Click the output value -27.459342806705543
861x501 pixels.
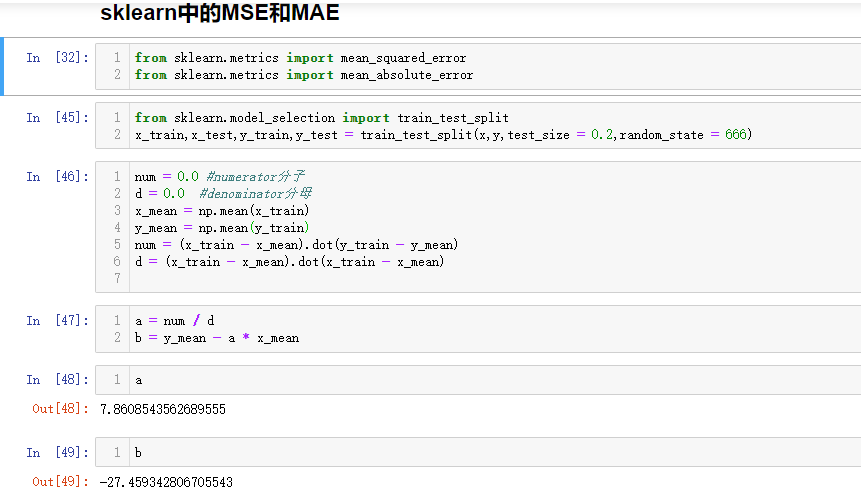pos(166,482)
